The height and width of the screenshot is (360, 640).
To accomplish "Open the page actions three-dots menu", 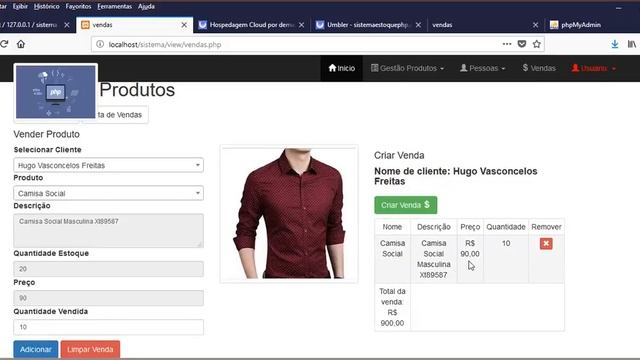I will 507,44.
